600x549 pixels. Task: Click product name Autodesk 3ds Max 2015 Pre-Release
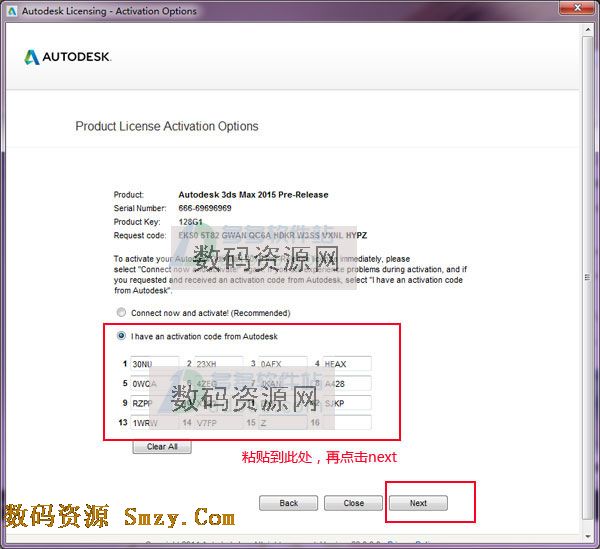[x=253, y=194]
